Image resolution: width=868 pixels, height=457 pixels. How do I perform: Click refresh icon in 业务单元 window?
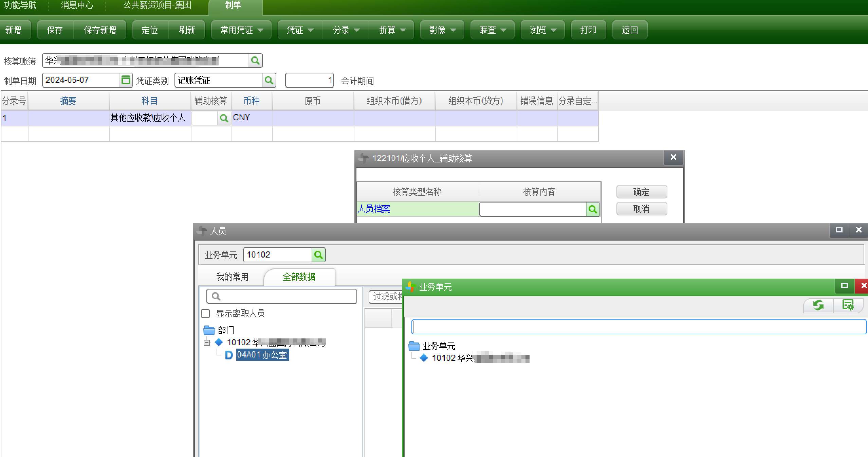(818, 305)
